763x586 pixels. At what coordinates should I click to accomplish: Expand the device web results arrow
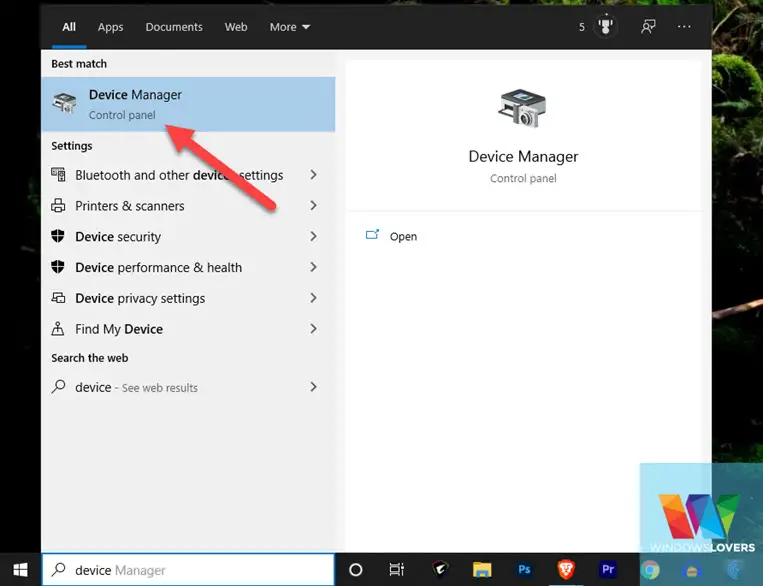(313, 387)
